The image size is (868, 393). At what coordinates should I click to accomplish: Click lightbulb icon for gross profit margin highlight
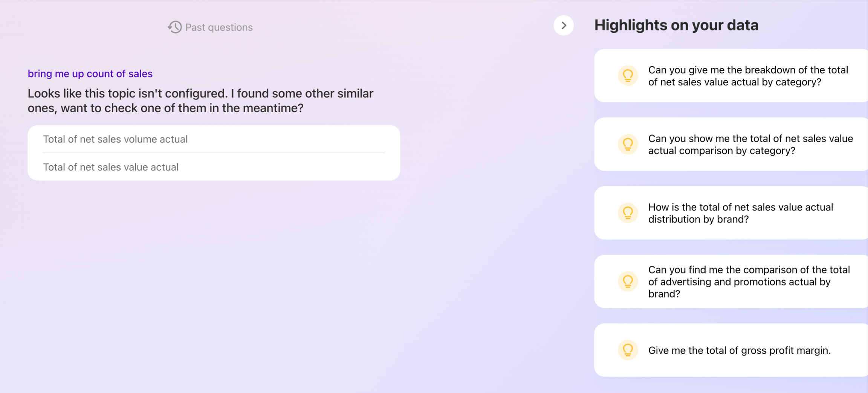point(628,350)
